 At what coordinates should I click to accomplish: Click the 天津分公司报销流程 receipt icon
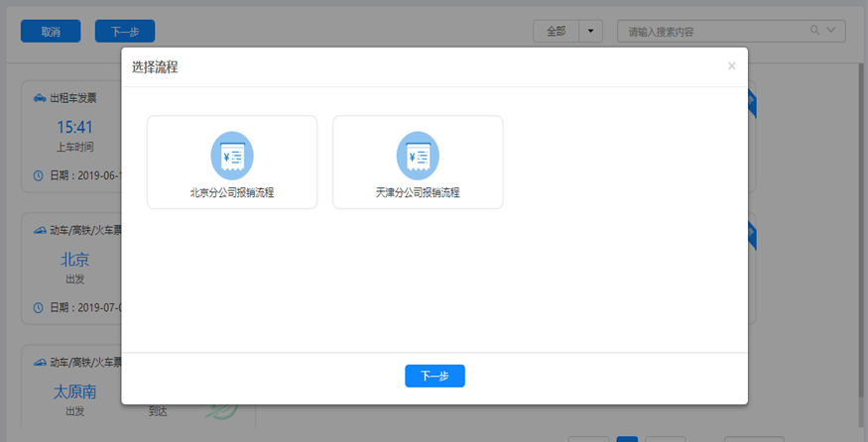pos(418,156)
